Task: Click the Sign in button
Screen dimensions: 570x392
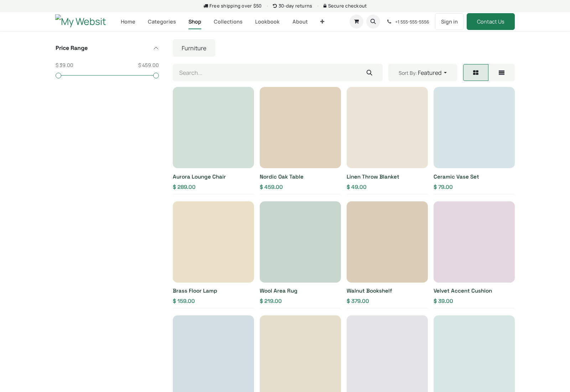Action: (449, 22)
